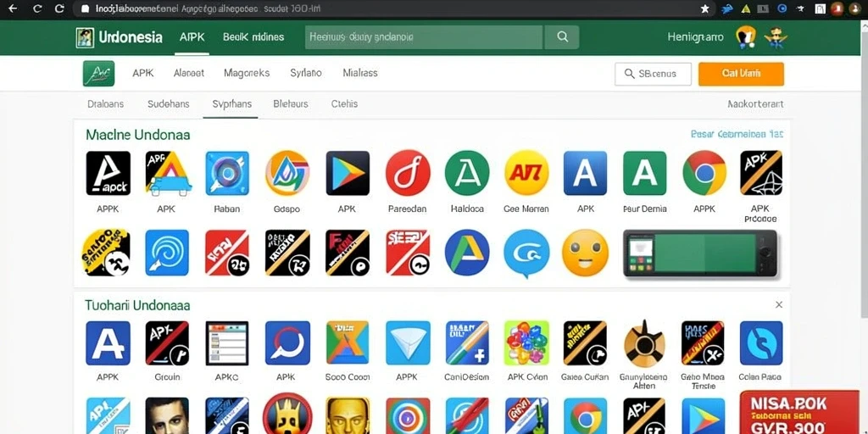The image size is (868, 434).
Task: Switch to the Svprhans sub-tab
Action: point(231,103)
